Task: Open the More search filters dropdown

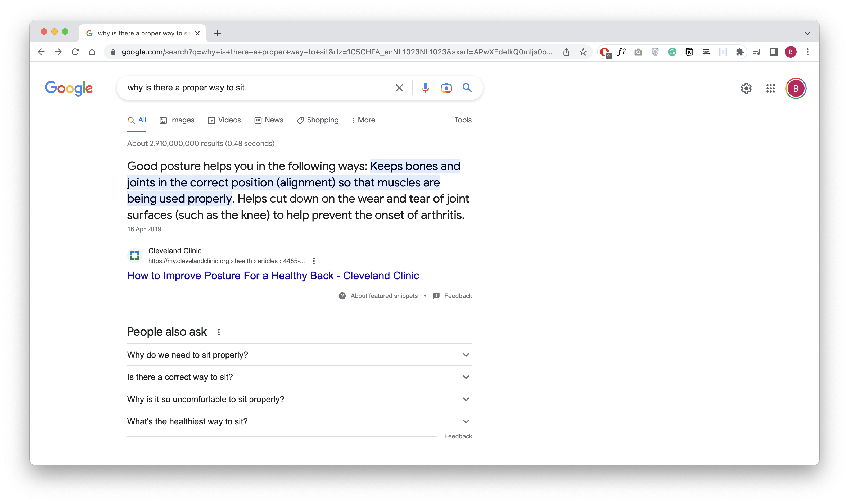Action: (x=363, y=120)
